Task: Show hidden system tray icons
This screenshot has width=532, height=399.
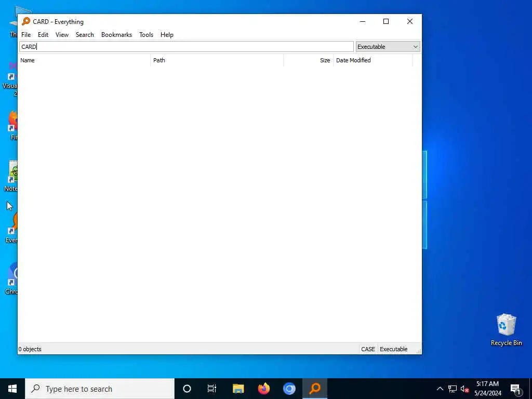Action: [440, 389]
